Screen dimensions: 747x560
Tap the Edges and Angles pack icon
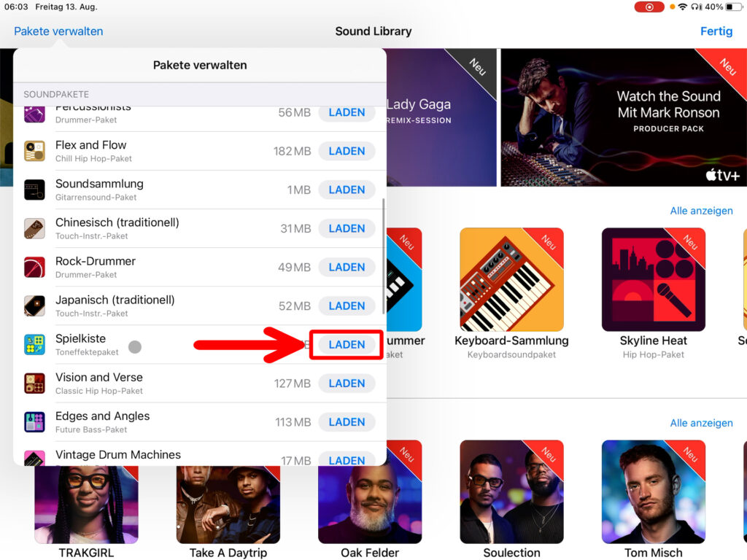34,421
